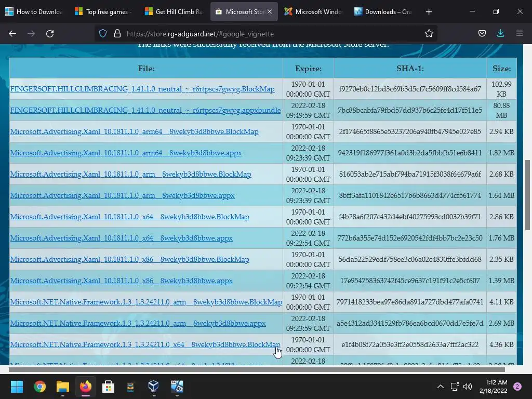Open Firefox application menu
The image size is (532, 399).
point(520,34)
